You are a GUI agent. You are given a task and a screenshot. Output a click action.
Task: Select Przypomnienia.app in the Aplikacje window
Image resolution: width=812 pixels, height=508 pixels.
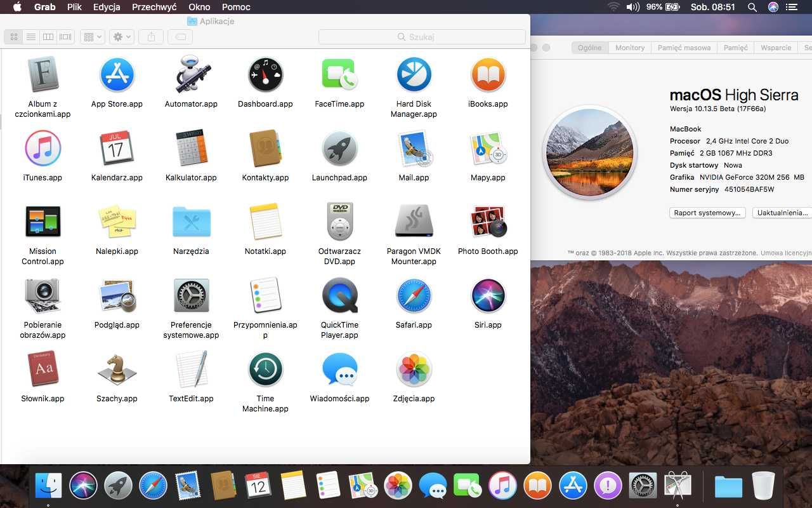265,295
